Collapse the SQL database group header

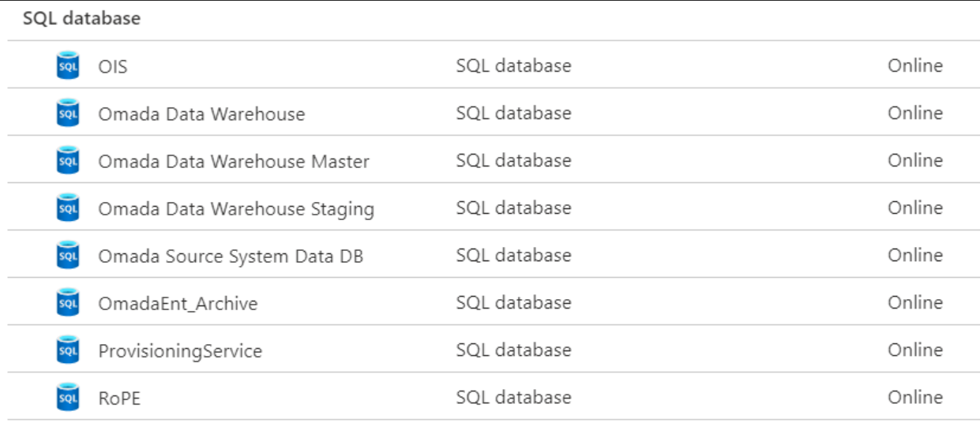[81, 18]
